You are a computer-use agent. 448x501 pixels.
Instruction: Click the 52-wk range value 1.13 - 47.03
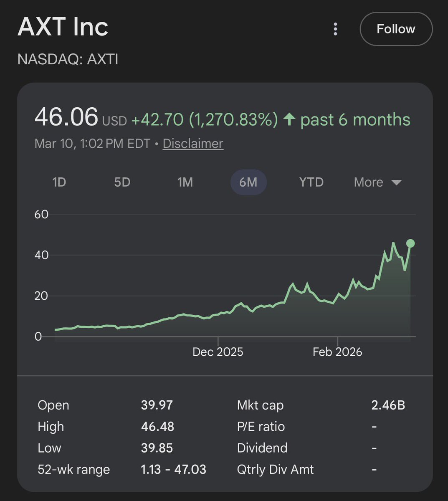pos(174,469)
